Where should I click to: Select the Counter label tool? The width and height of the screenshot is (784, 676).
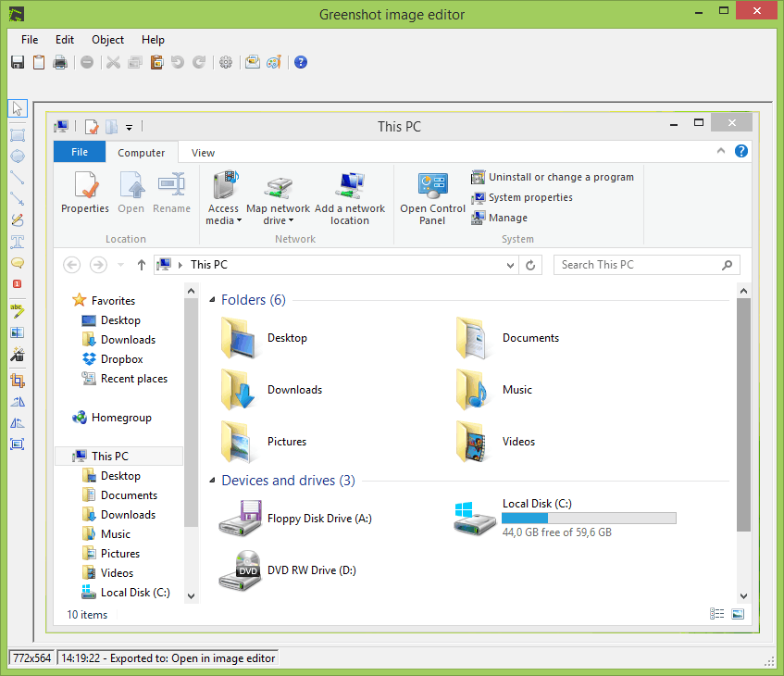coord(17,283)
